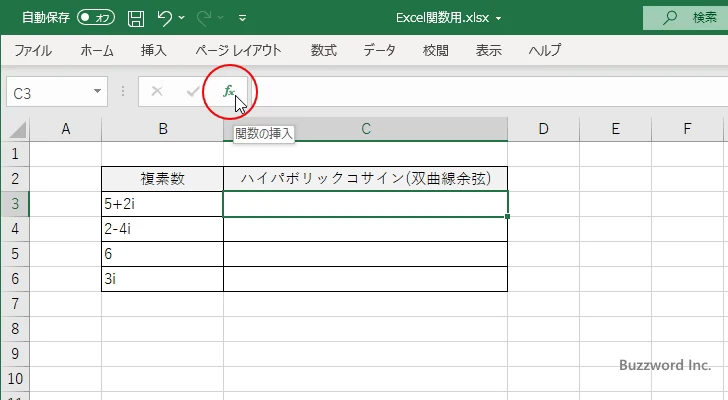Switch to the 挿入 ribbon tab
728x400 pixels.
coord(154,50)
